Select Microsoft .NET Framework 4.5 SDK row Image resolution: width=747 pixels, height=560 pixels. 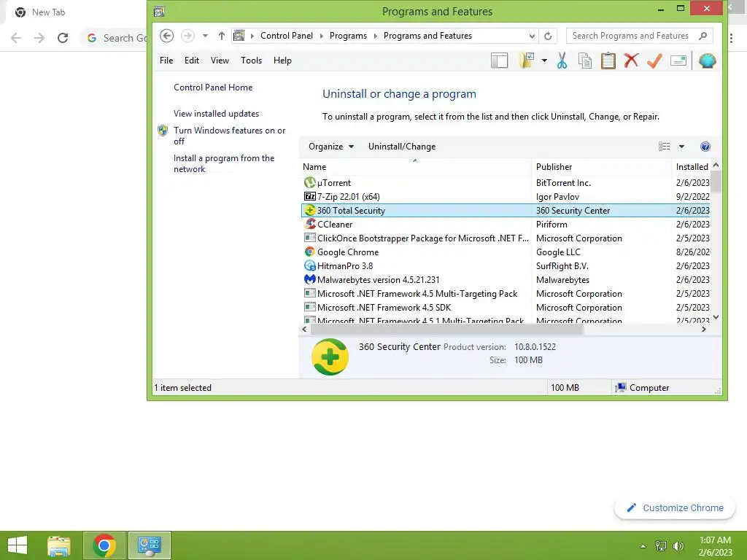(x=506, y=308)
